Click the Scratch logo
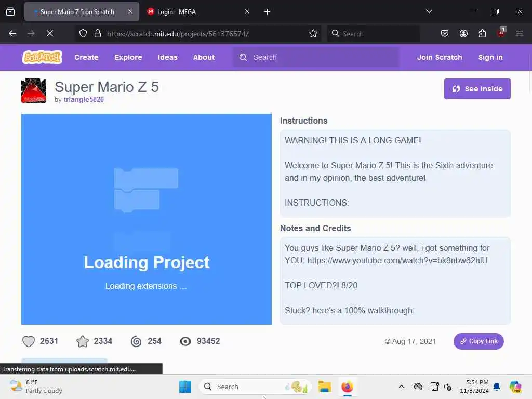Image resolution: width=532 pixels, height=399 pixels. click(42, 57)
